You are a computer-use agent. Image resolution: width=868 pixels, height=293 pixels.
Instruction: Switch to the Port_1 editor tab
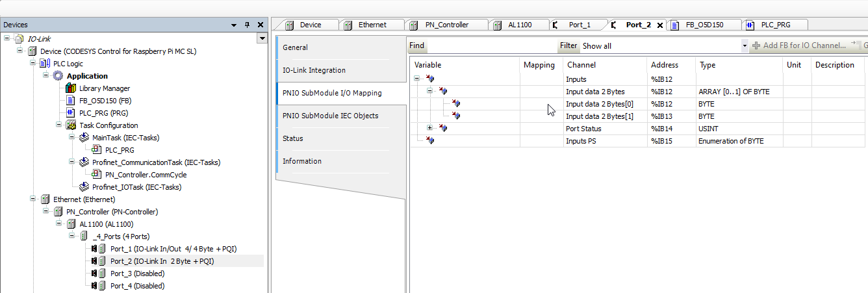(x=580, y=25)
